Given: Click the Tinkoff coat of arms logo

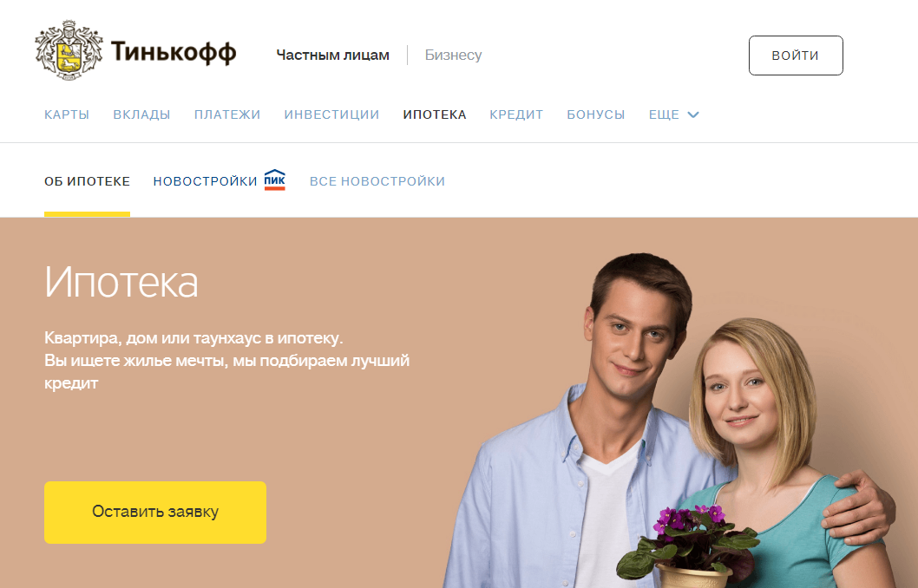Looking at the screenshot, I should [69, 50].
